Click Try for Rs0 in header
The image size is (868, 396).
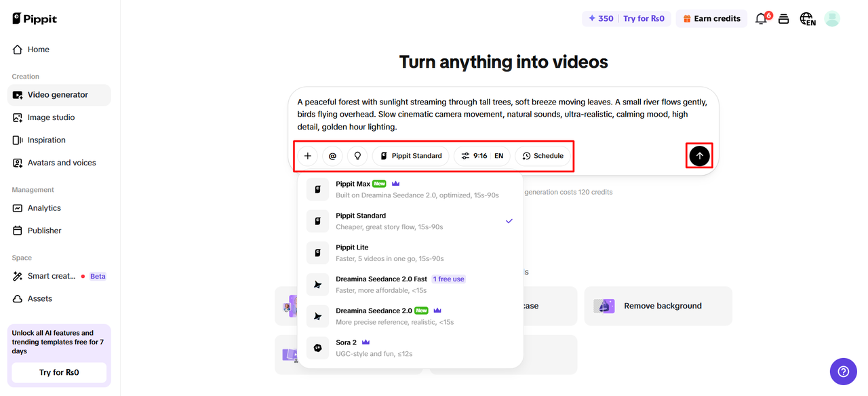[644, 18]
